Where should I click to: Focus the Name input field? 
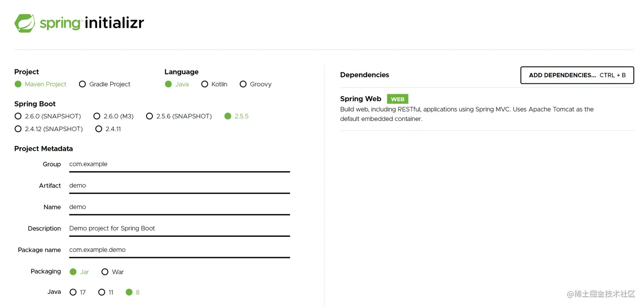179,207
